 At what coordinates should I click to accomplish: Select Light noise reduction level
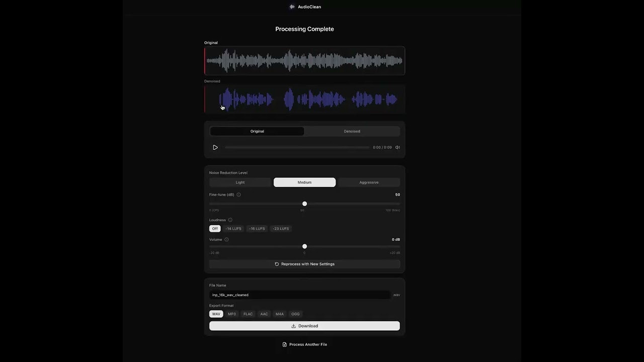(240, 182)
